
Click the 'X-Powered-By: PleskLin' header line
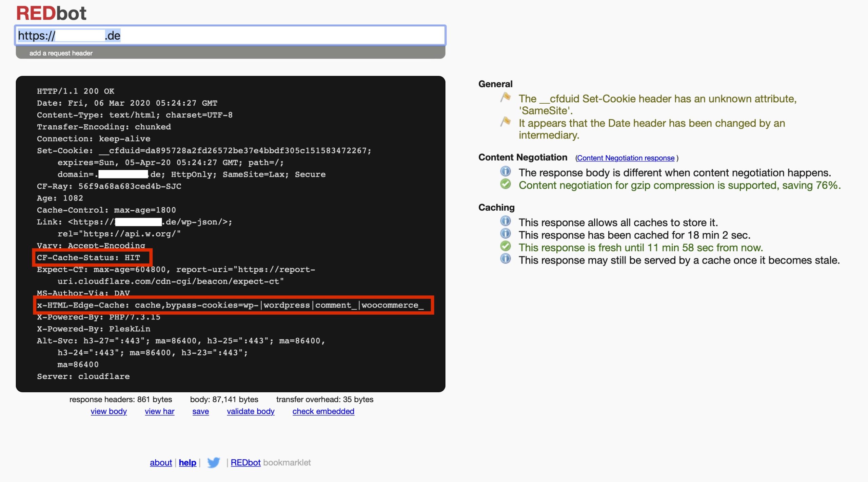pos(93,329)
